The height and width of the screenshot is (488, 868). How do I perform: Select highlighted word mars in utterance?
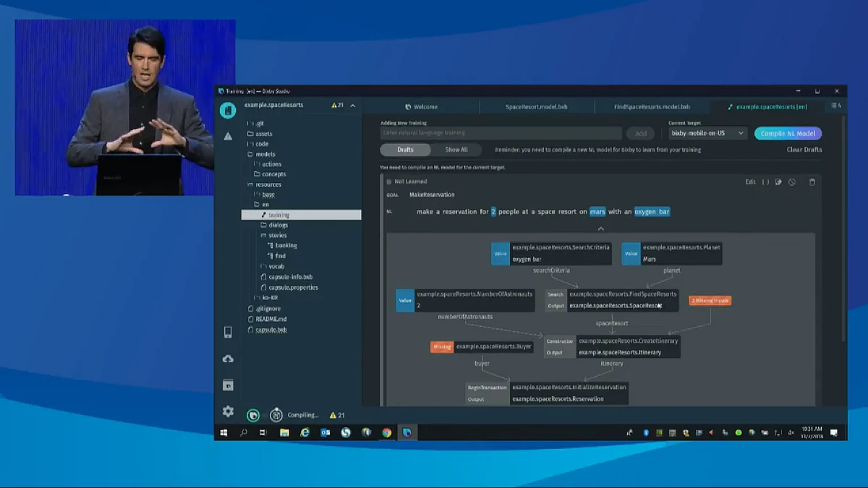(597, 212)
